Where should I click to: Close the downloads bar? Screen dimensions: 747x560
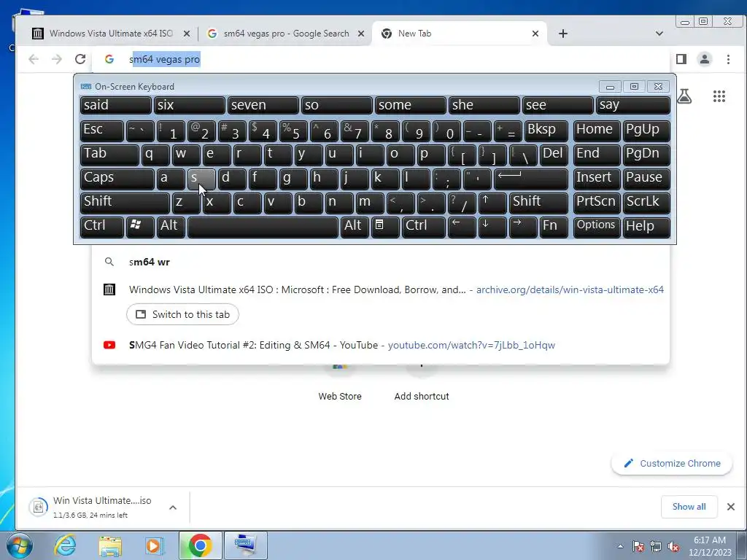tap(730, 507)
